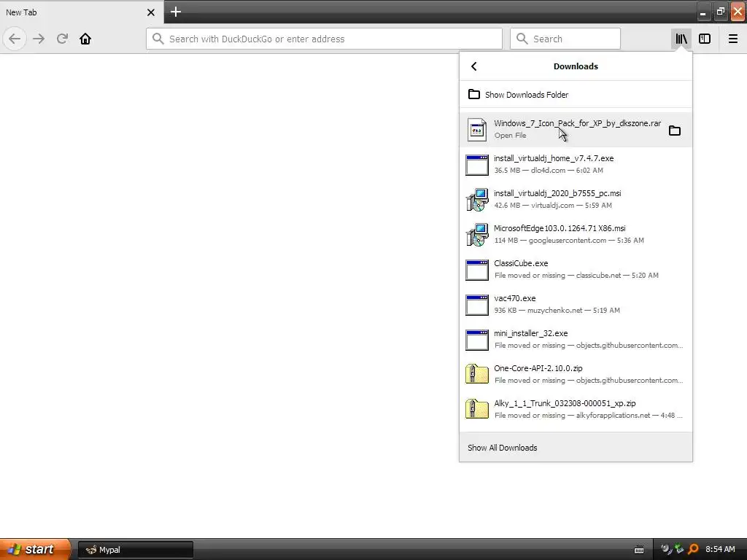The width and height of the screenshot is (747, 560).
Task: Close the New Tab tab
Action: 151,12
